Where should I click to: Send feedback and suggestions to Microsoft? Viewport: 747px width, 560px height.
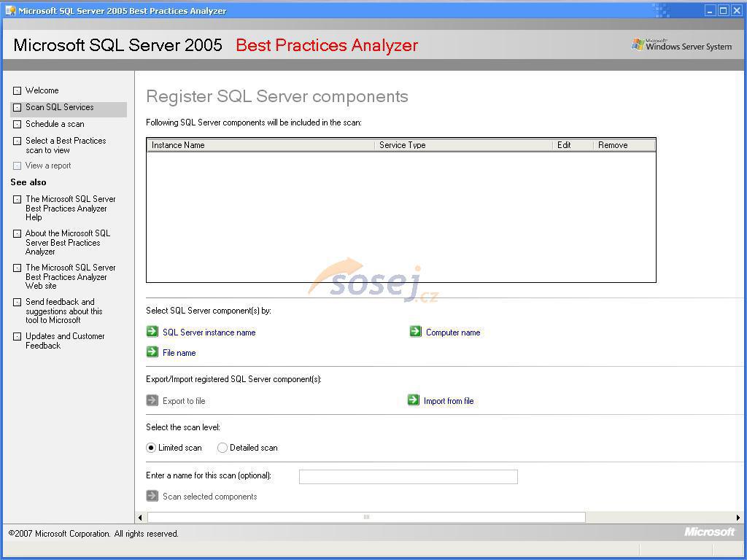[x=64, y=311]
